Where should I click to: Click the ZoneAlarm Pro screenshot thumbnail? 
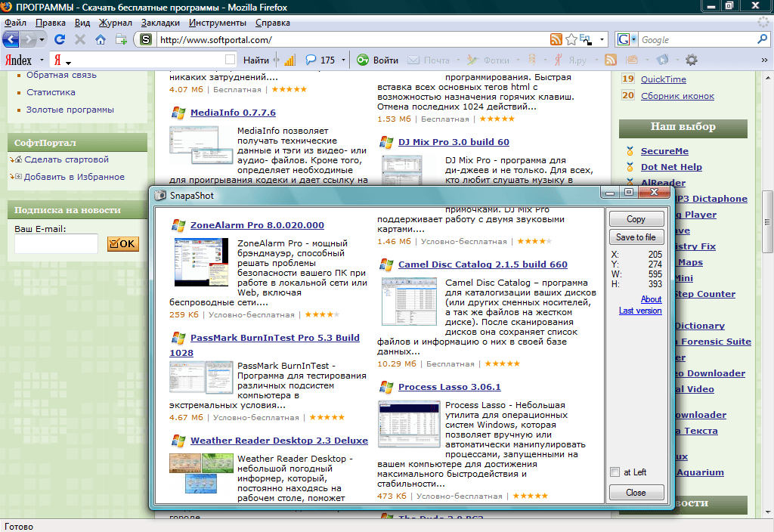pyautogui.click(x=201, y=262)
